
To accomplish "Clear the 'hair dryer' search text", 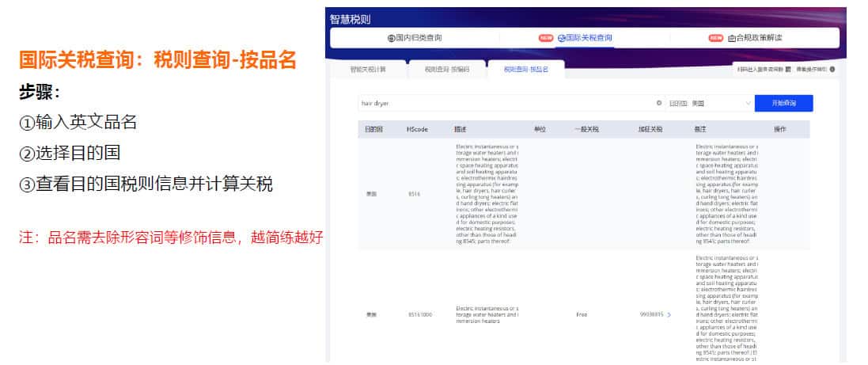I will pos(658,103).
